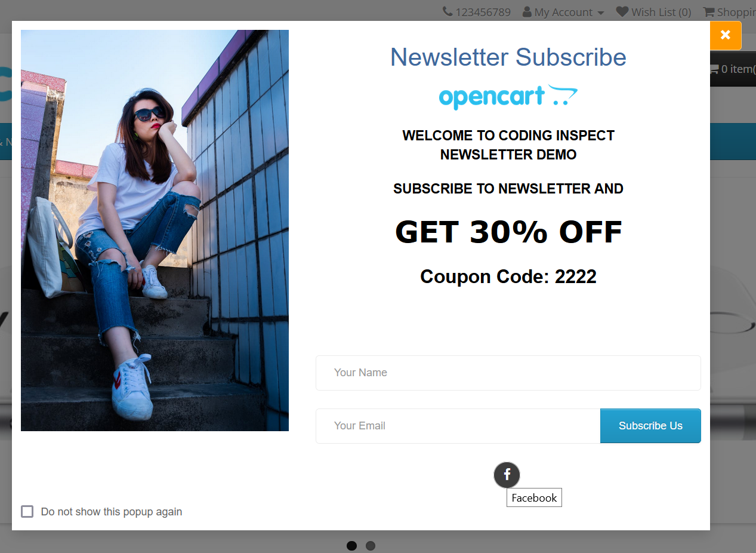Click the woman on stairs promo image
Viewport: 756px width, 553px height.
[x=155, y=231]
